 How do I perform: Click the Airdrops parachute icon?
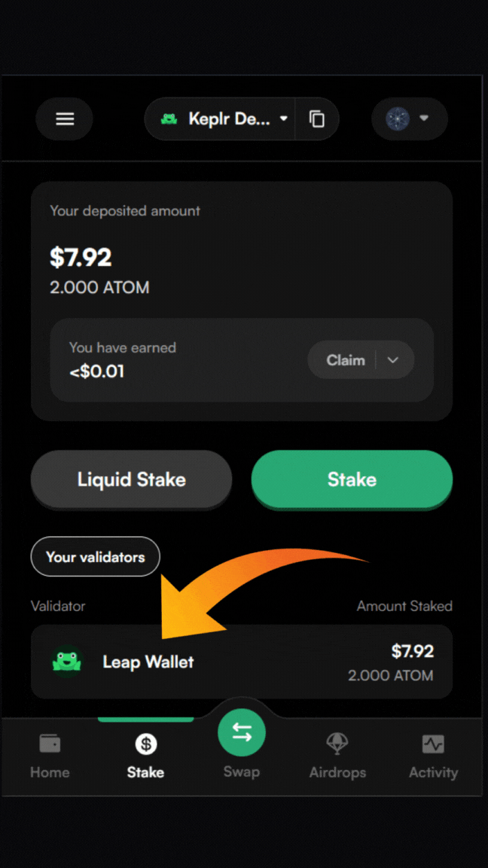pyautogui.click(x=337, y=744)
